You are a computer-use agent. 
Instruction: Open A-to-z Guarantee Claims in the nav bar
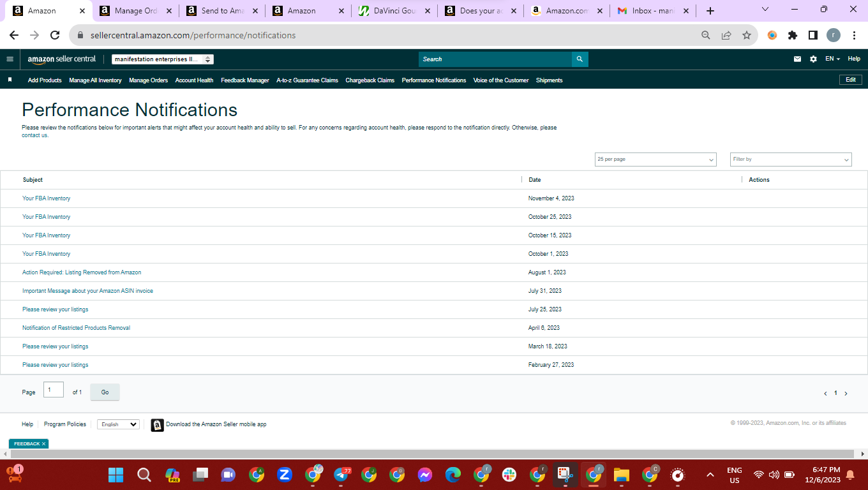point(307,80)
